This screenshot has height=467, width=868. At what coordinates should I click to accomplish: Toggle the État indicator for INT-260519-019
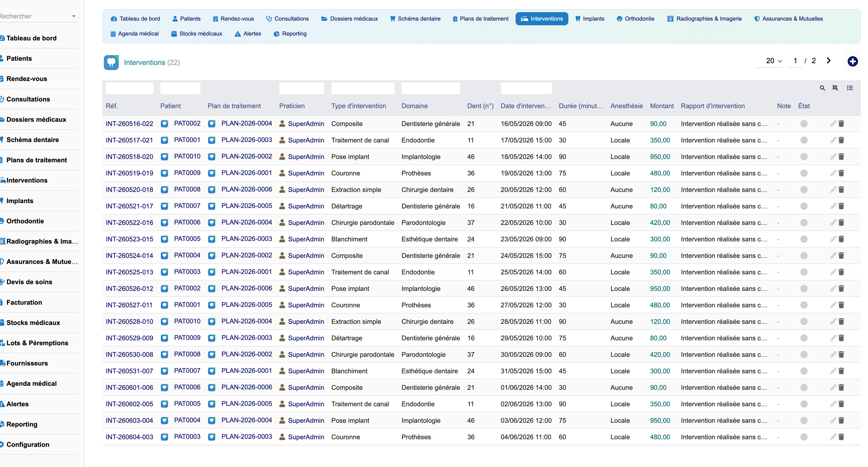click(x=804, y=173)
